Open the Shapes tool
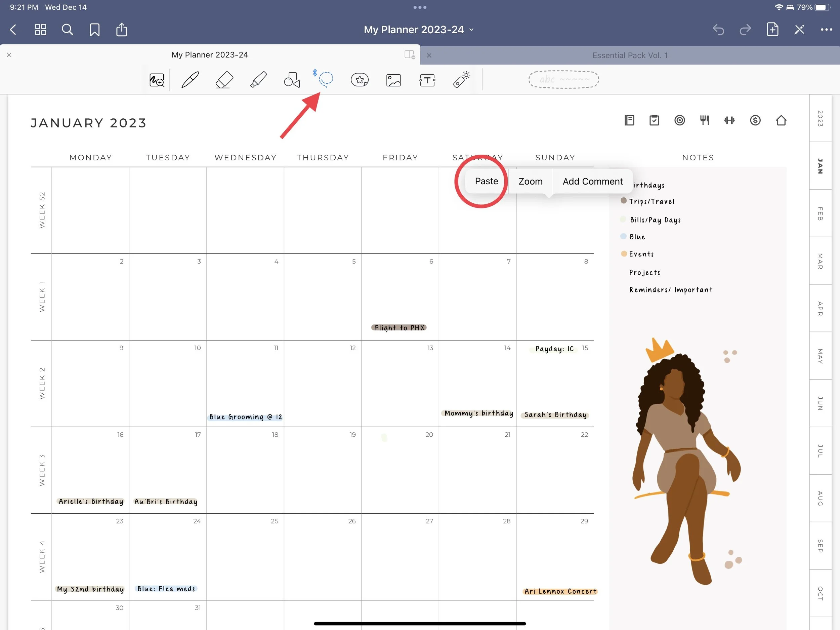 tap(292, 80)
